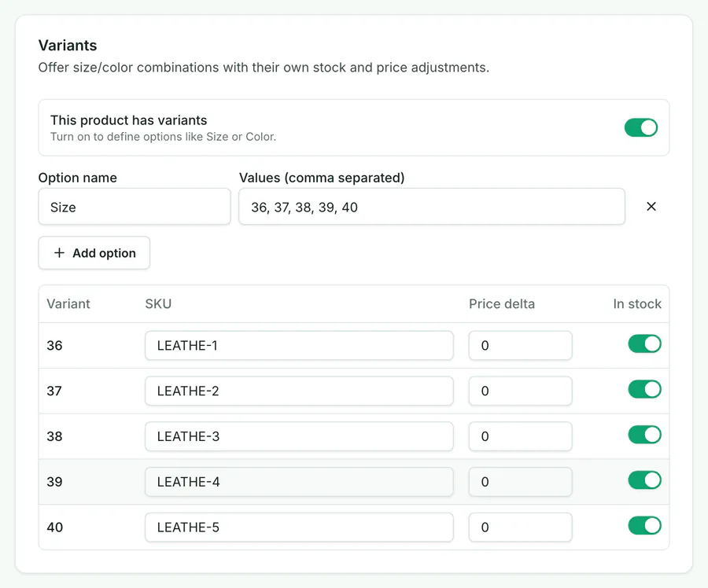Click the SKU column header

(x=158, y=304)
